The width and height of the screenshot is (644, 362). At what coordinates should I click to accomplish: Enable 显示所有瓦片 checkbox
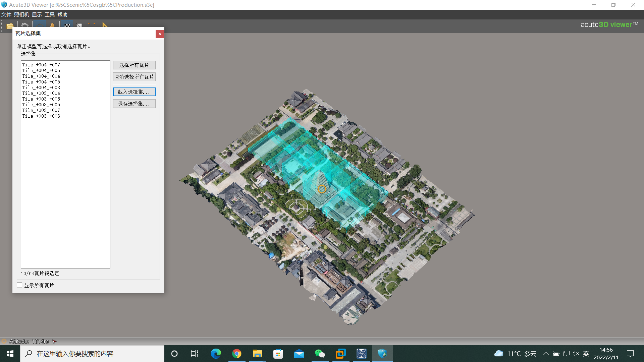pyautogui.click(x=19, y=285)
